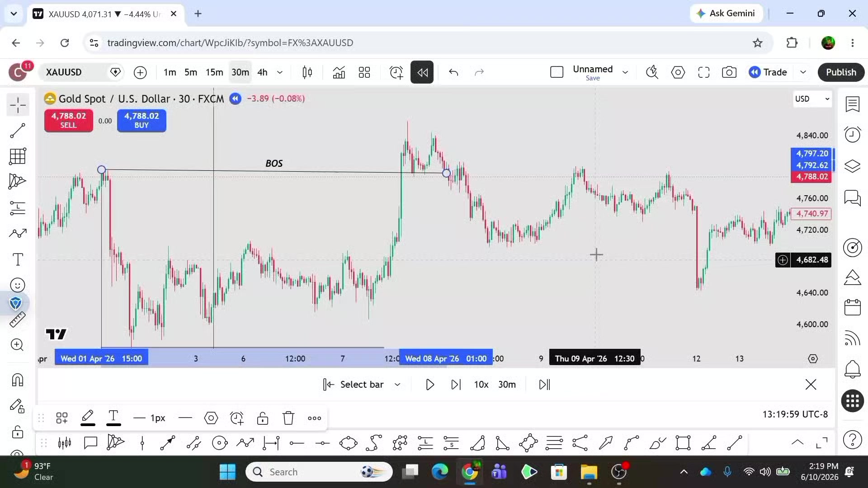Close the bar replay toolbar
868x488 pixels.
coord(811,385)
